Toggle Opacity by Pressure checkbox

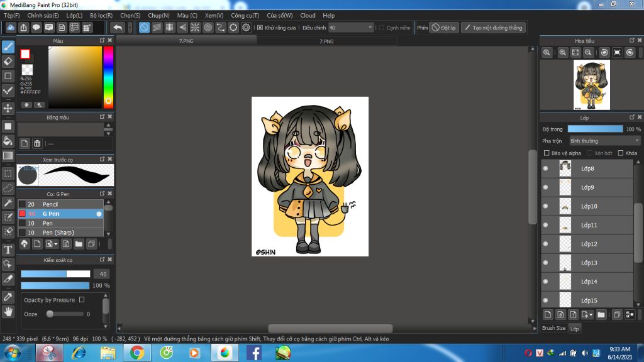coord(82,300)
